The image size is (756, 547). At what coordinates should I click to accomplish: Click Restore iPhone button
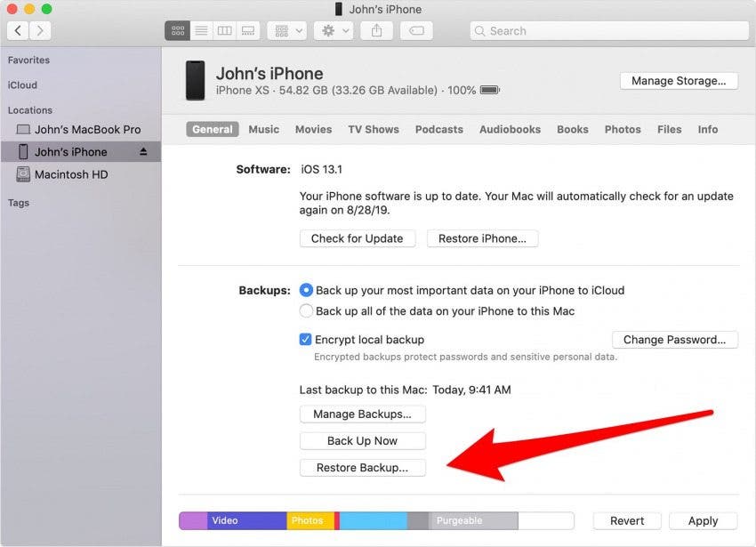[482, 238]
